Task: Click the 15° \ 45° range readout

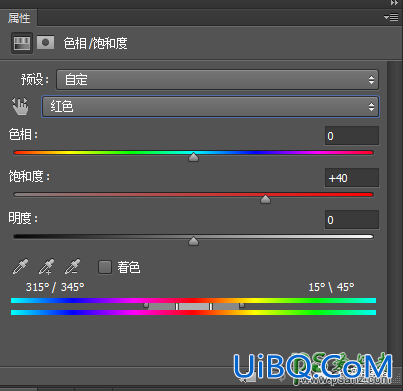Action: pos(331,287)
